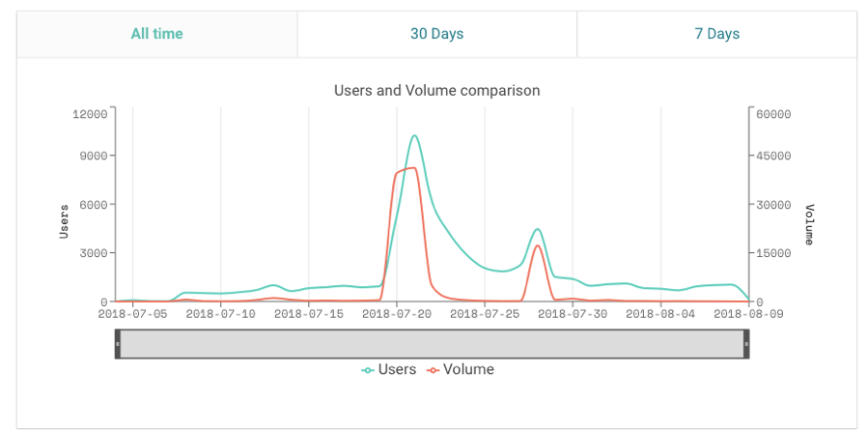Click the chart title Users and Volume comparison
Image resolution: width=868 pixels, height=430 pixels.
(x=436, y=90)
